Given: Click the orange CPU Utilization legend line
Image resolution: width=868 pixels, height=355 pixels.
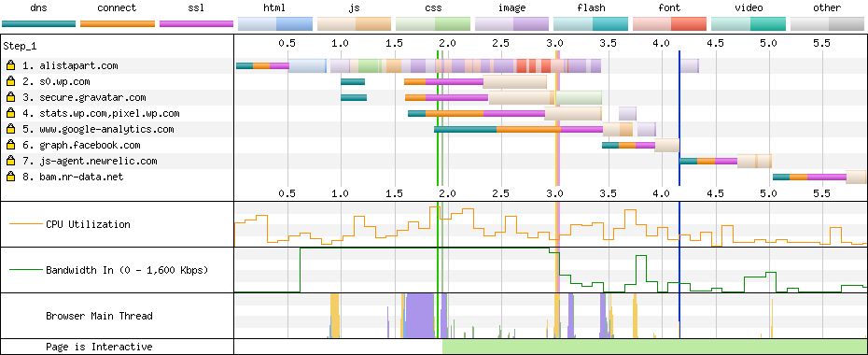Looking at the screenshot, I should click(x=25, y=224).
